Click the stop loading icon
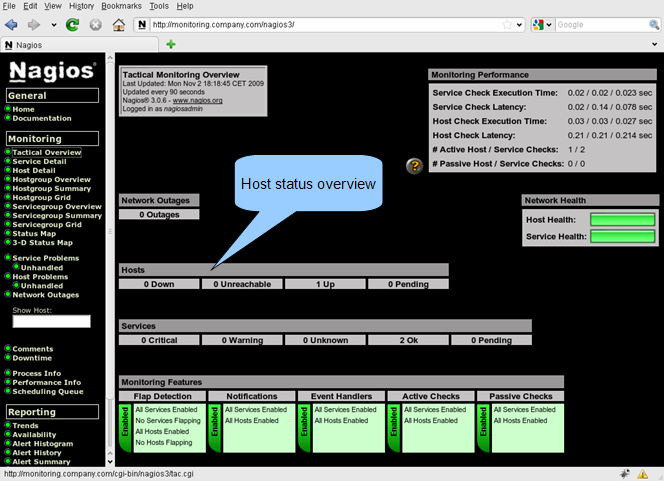The height and width of the screenshot is (481, 664). pyautogui.click(x=96, y=25)
